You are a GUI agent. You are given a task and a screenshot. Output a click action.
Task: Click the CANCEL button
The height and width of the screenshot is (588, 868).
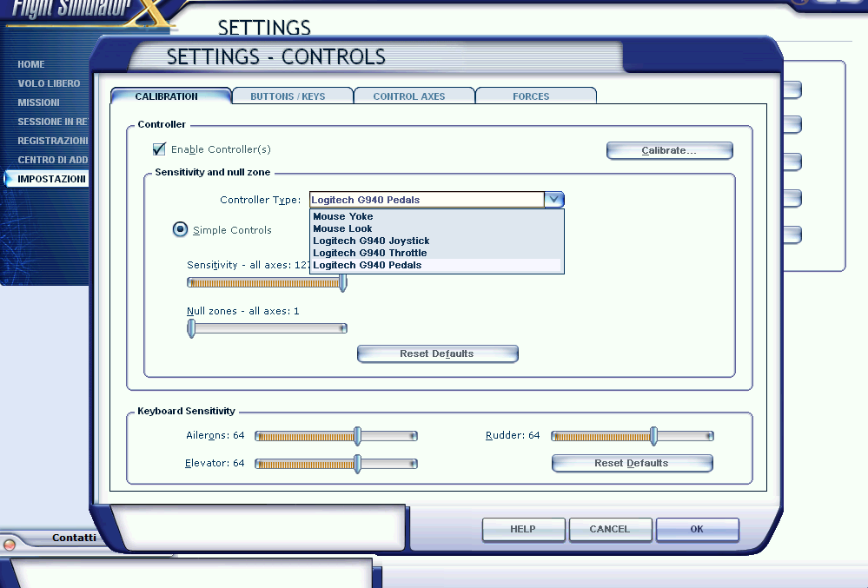(610, 529)
